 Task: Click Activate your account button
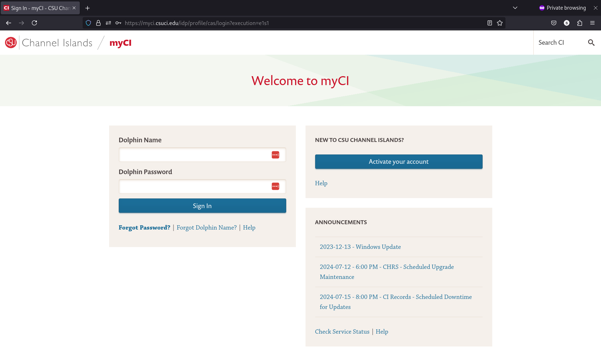coord(399,162)
